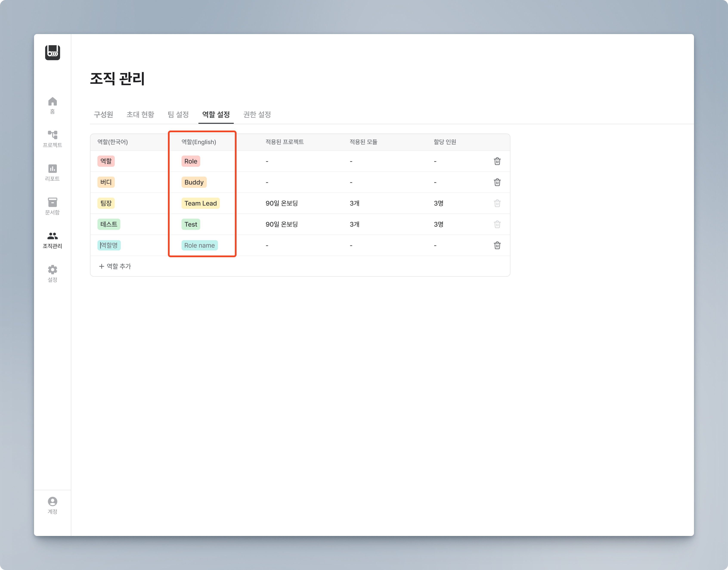728x570 pixels.
Task: Open the 팀 설정 tab
Action: [x=178, y=114]
